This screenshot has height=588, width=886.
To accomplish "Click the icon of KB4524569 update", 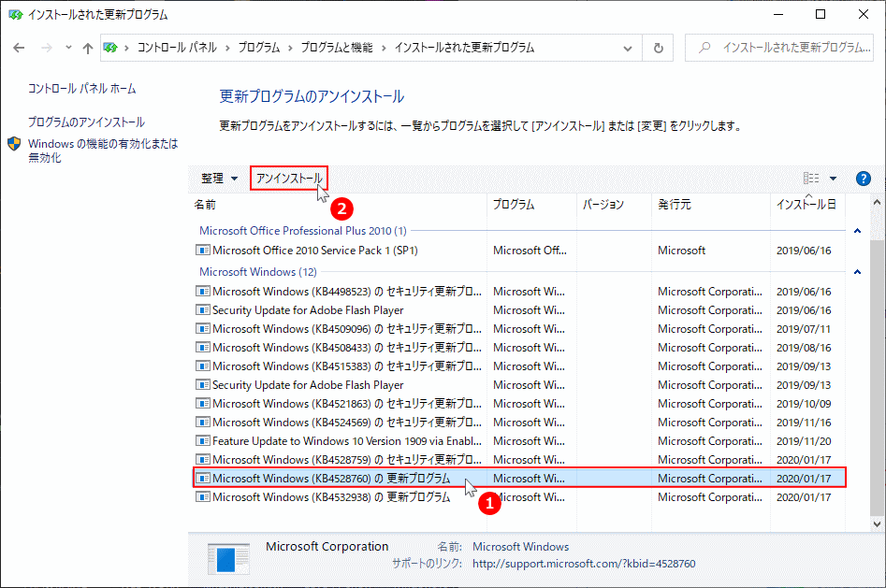I will pyautogui.click(x=202, y=422).
